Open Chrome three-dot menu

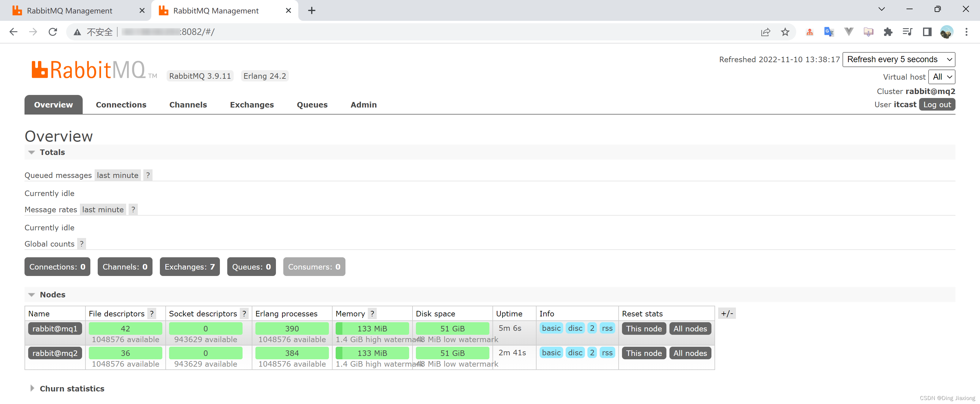tap(966, 32)
